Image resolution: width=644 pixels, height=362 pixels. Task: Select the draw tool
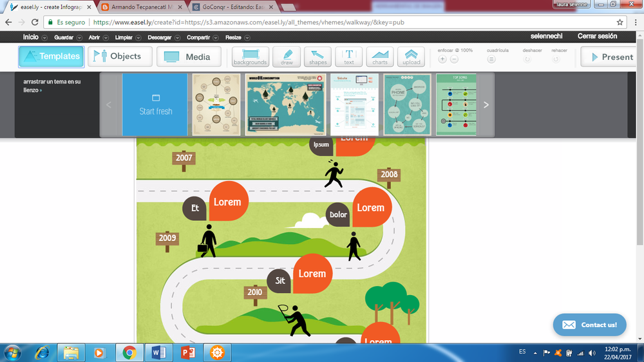click(287, 57)
